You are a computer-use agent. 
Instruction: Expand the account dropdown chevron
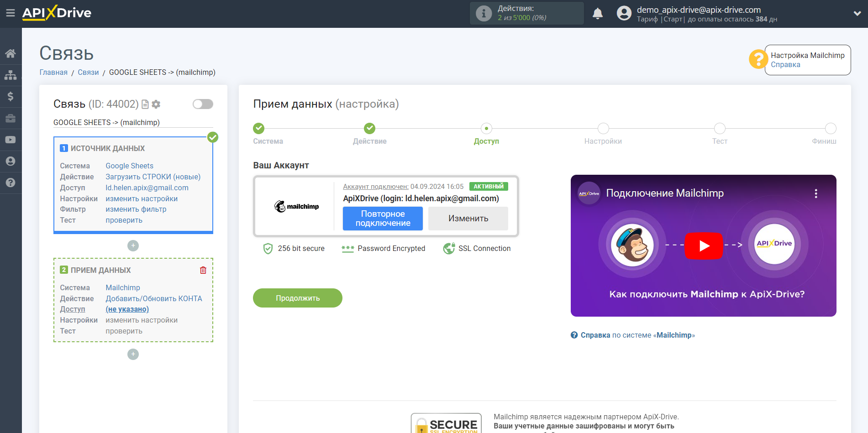(857, 14)
